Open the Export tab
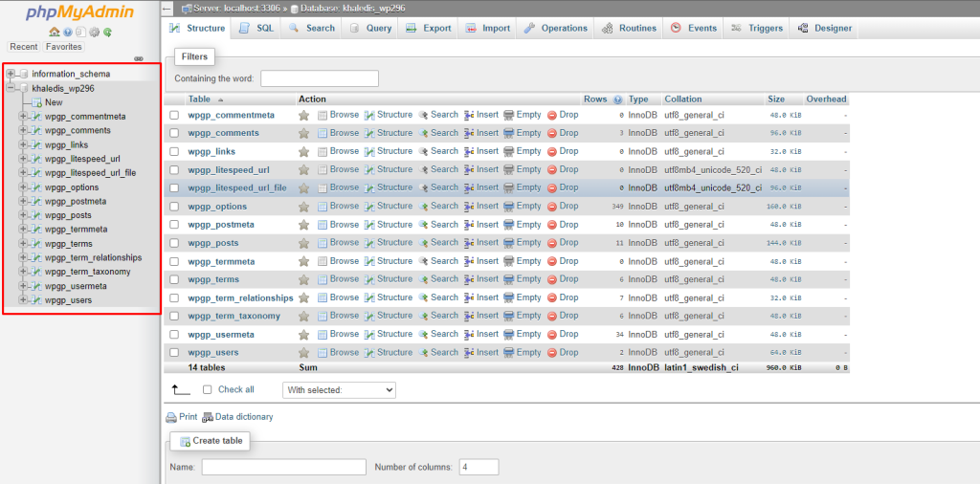The image size is (980, 484). [x=429, y=29]
